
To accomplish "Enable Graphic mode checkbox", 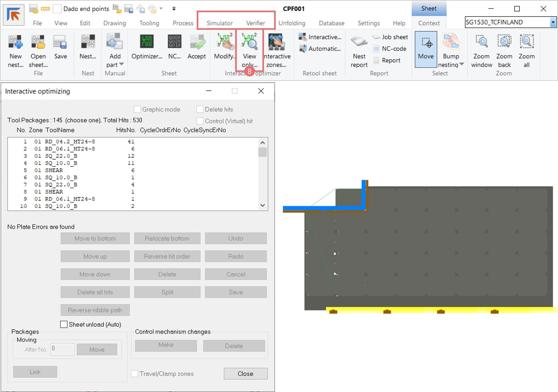I will pos(137,109).
